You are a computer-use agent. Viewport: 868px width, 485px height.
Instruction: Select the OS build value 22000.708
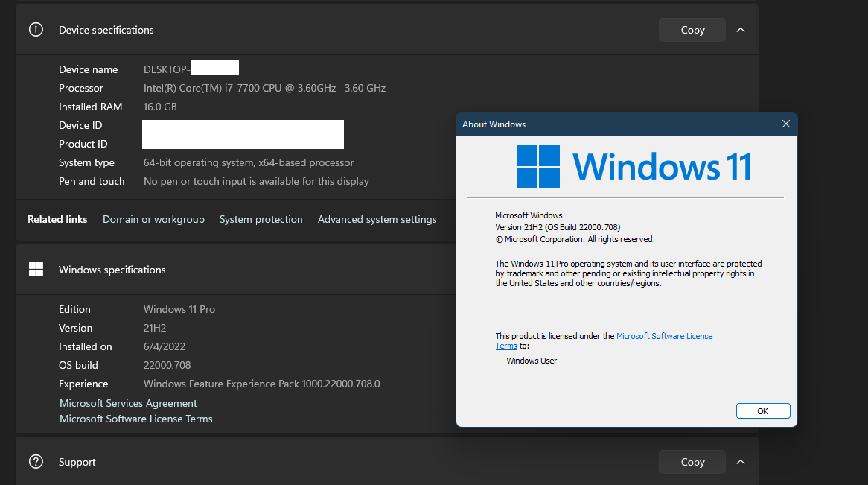[x=167, y=365]
